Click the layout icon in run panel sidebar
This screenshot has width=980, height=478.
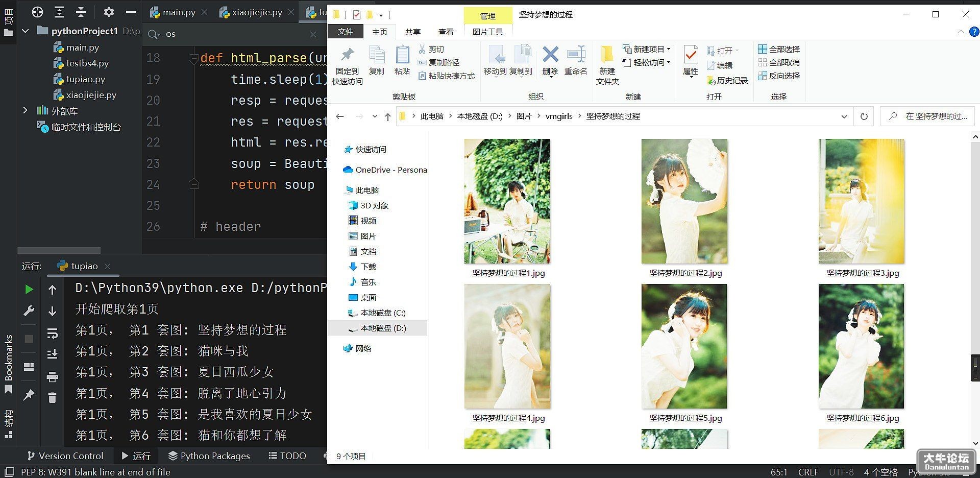point(29,367)
